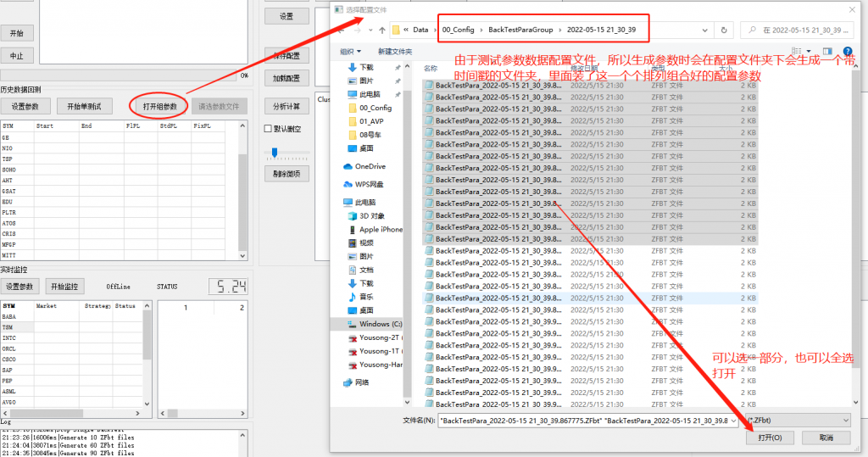Change file view layout icon in dialog toolbar
The width and height of the screenshot is (868, 457).
[x=797, y=52]
